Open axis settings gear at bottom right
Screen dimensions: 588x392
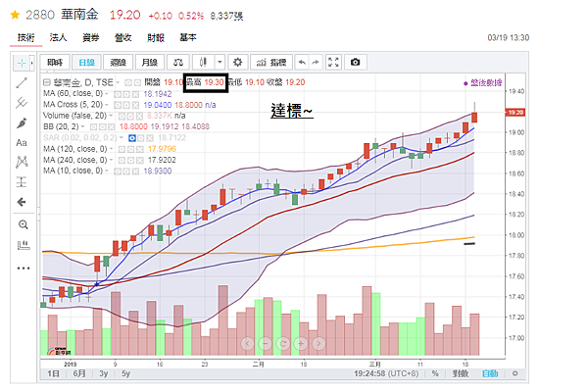[514, 373]
